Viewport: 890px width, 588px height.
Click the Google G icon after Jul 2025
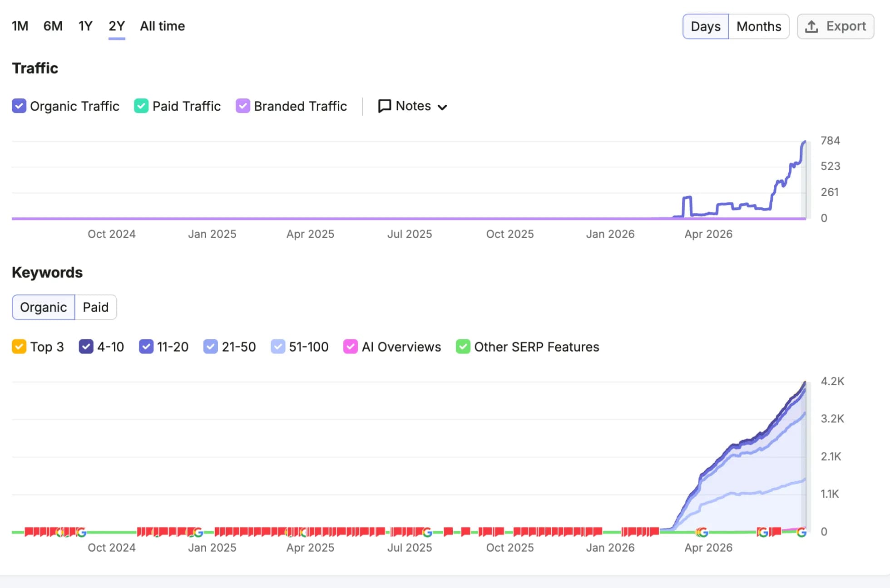pyautogui.click(x=427, y=532)
